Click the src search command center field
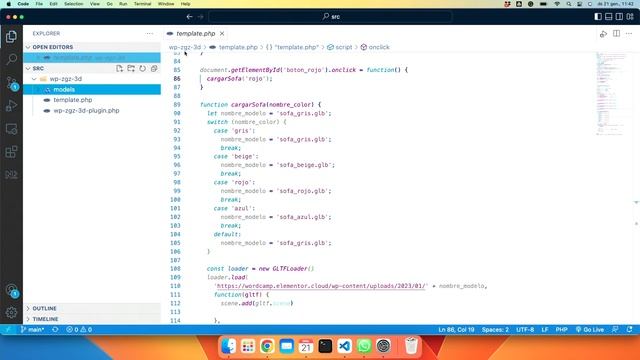The image size is (640, 360). point(331,17)
